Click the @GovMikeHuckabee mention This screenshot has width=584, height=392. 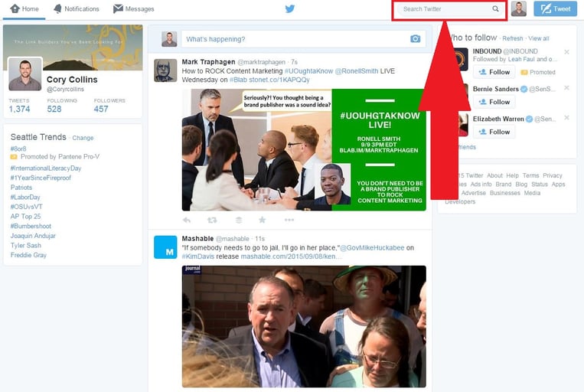click(x=372, y=248)
